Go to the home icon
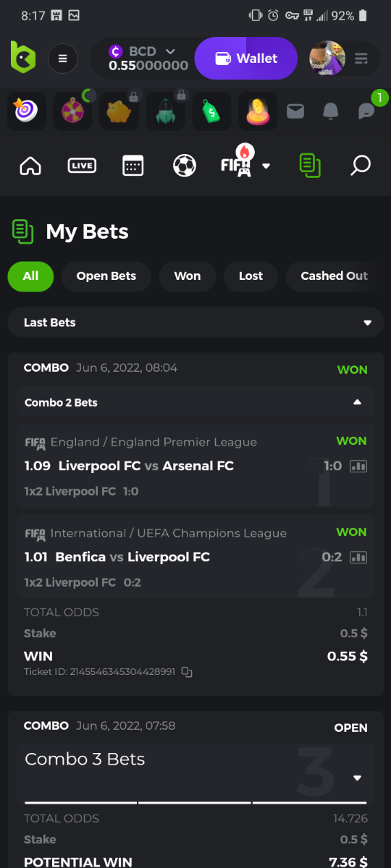The height and width of the screenshot is (868, 391). tap(30, 166)
